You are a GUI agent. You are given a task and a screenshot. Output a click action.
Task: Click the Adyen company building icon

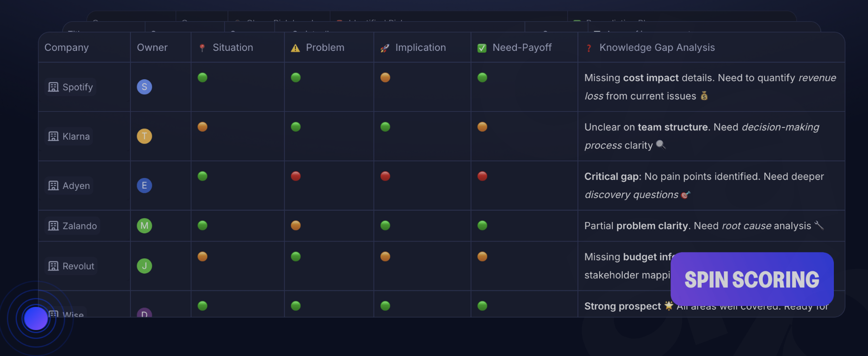[53, 186]
